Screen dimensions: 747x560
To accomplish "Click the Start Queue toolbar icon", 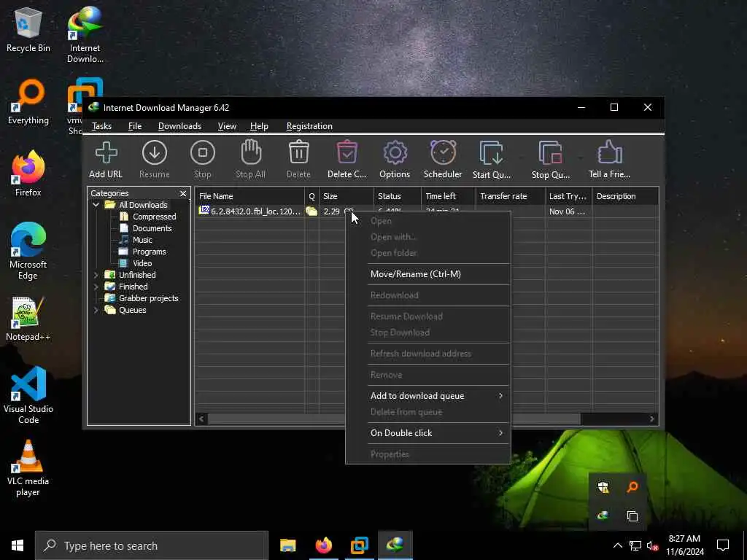I will coord(491,153).
